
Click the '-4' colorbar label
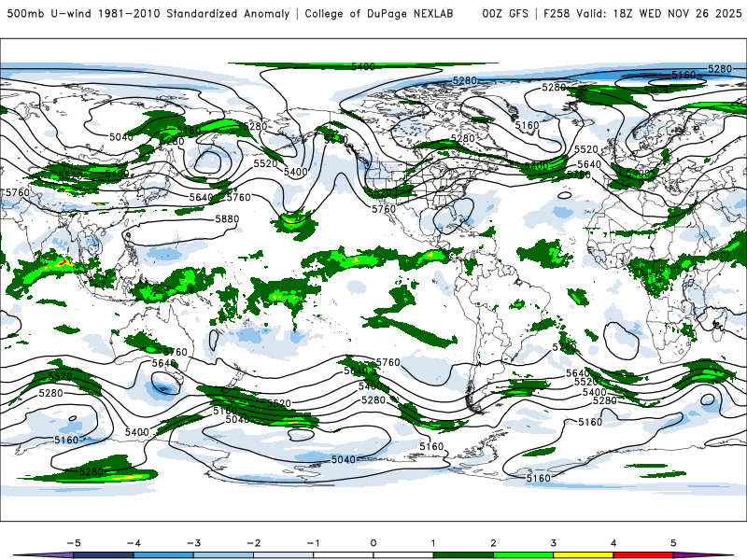tap(134, 543)
